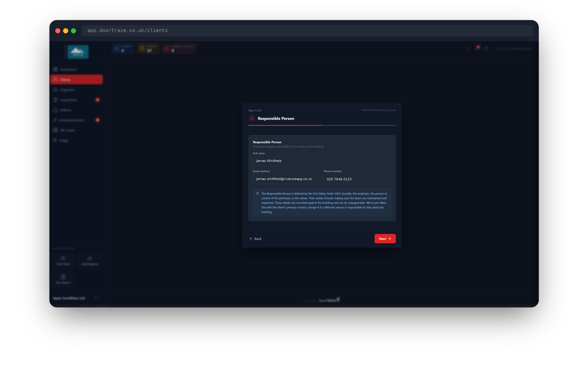This screenshot has height=378, width=588.
Task: Click the Scheduled Works wrench icon
Action: point(55,120)
